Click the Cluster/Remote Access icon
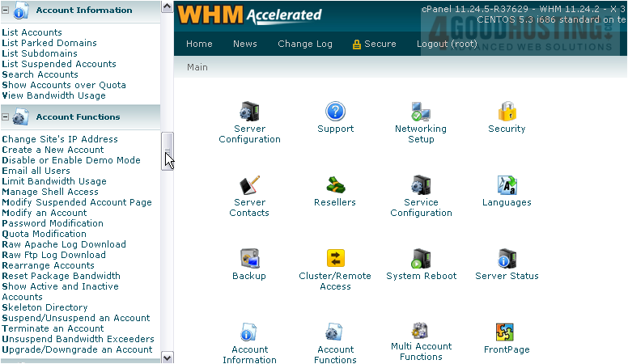The width and height of the screenshot is (628, 364). (335, 259)
